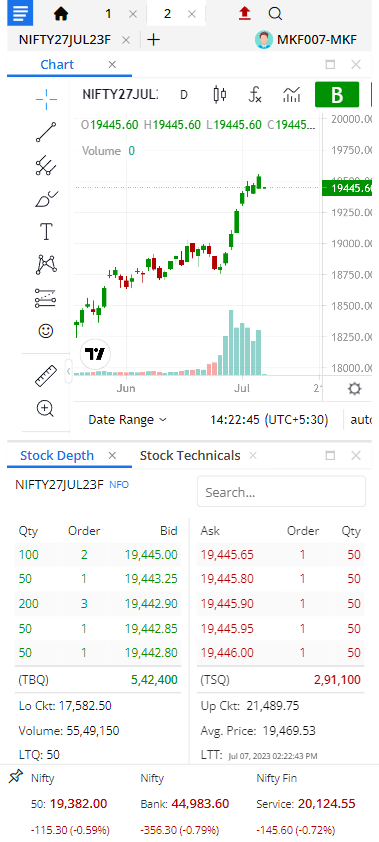This screenshot has height=842, width=379.
Task: Open the hamburger main menu
Action: [x=20, y=13]
